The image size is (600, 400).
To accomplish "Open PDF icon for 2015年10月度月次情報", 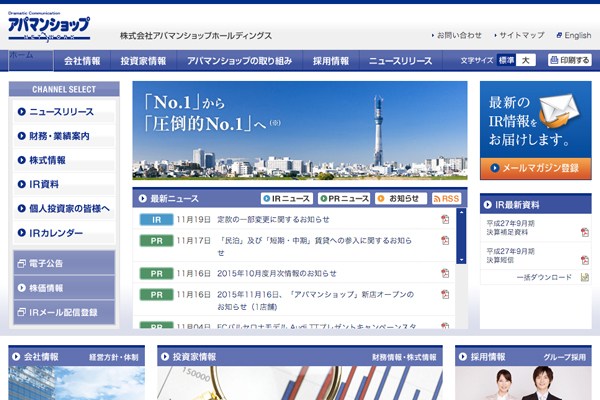I will pos(445,273).
